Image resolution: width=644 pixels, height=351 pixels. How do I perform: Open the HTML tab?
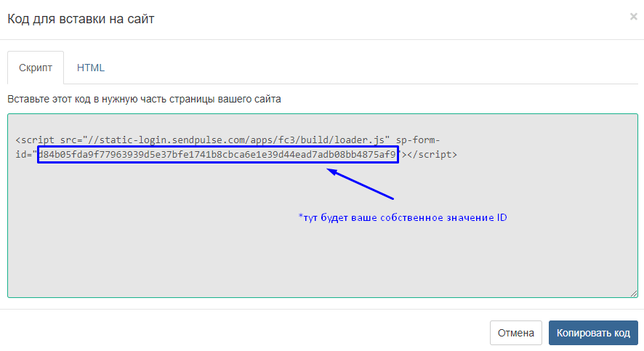click(x=91, y=68)
